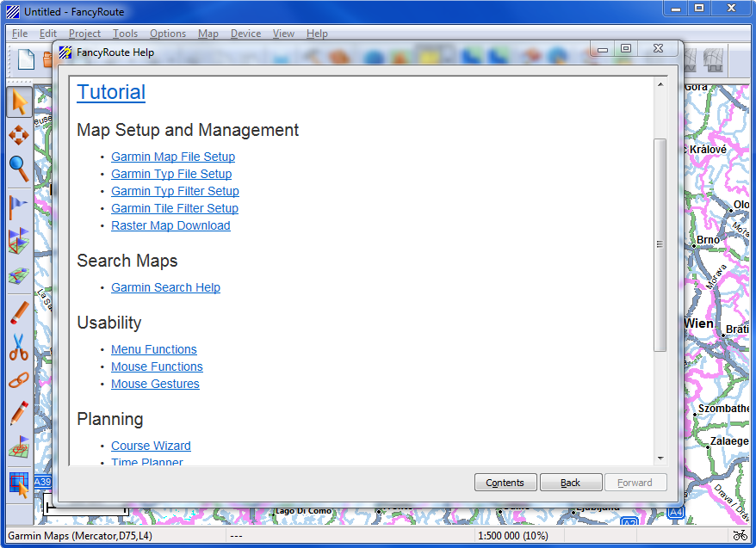The width and height of the screenshot is (756, 548).
Task: Open Mouse Functions help link
Action: point(157,366)
